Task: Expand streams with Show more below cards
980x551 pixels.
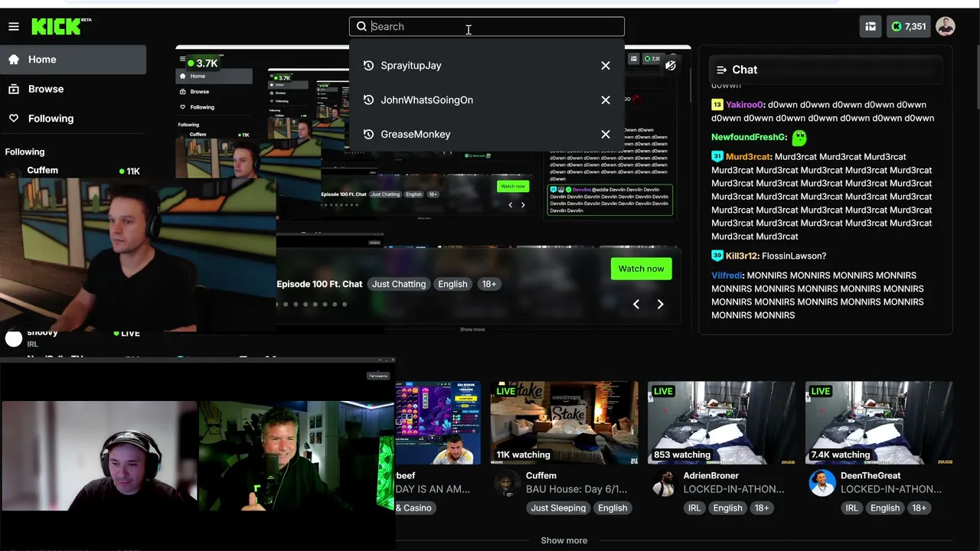Action: click(564, 540)
